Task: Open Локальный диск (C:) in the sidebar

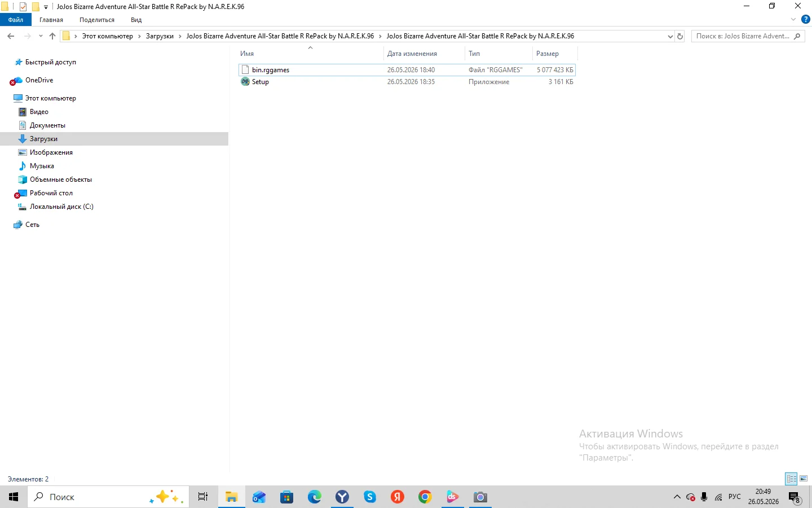Action: tap(61, 207)
